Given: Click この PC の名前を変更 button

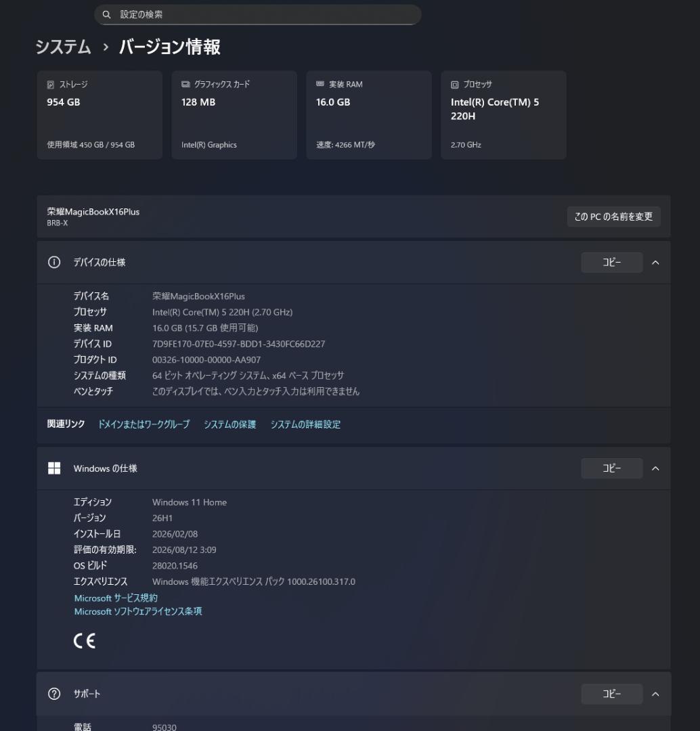Looking at the screenshot, I should 613,217.
